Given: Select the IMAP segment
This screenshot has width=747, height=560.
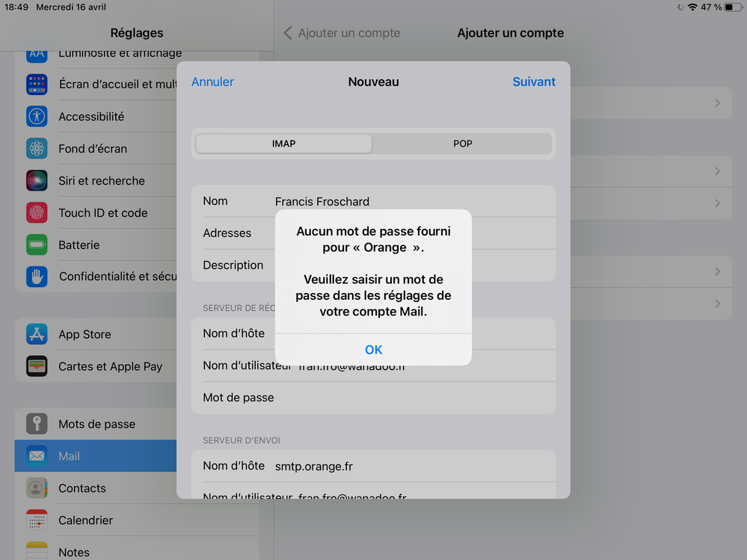Looking at the screenshot, I should [x=283, y=144].
